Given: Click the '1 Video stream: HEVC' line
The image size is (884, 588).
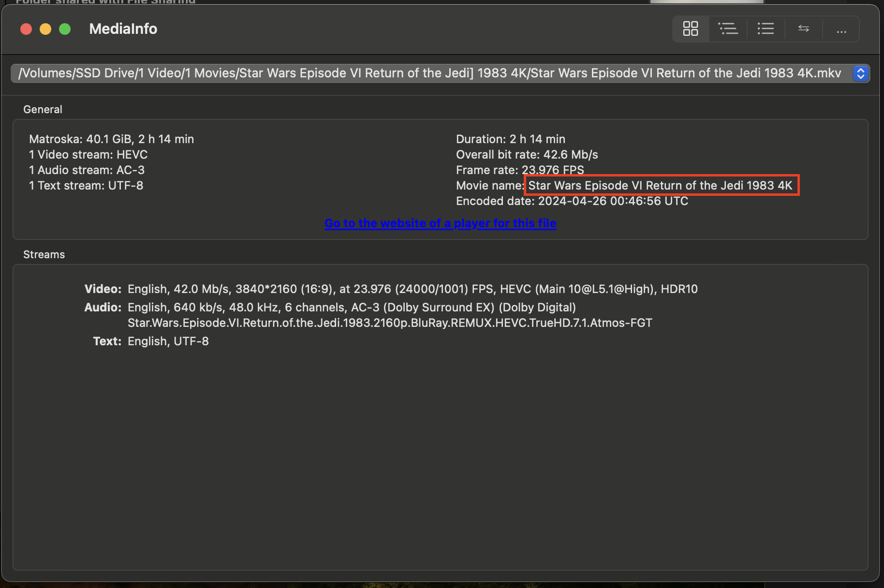Looking at the screenshot, I should 88,155.
